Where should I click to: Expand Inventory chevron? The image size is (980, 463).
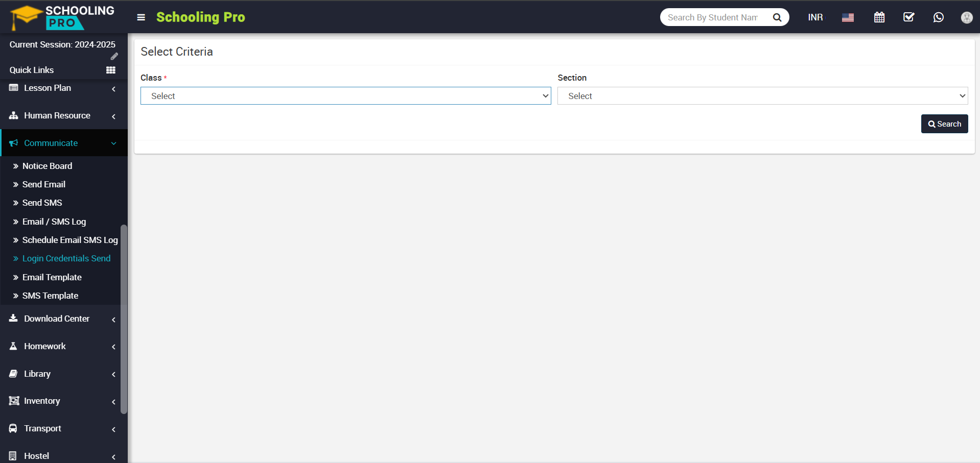113,402
